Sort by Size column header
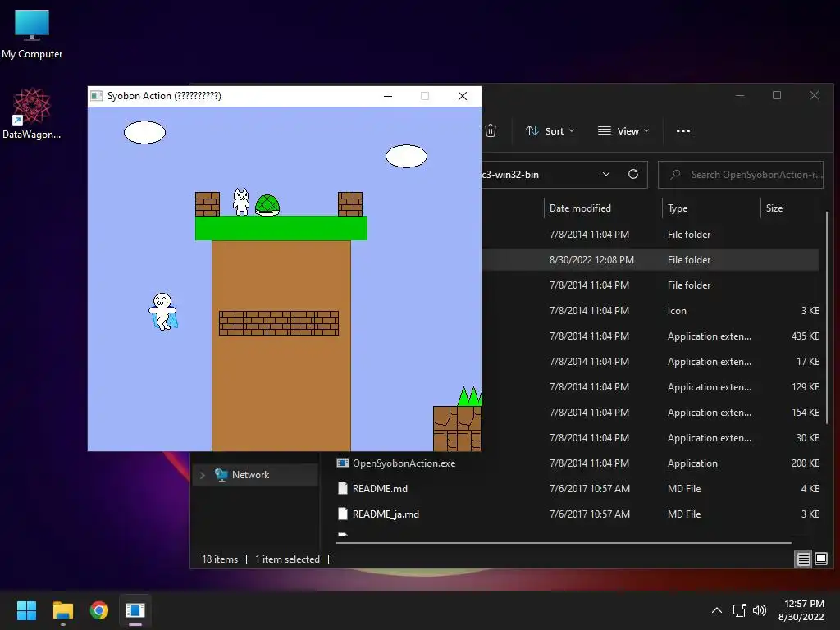840x630 pixels. [x=774, y=208]
